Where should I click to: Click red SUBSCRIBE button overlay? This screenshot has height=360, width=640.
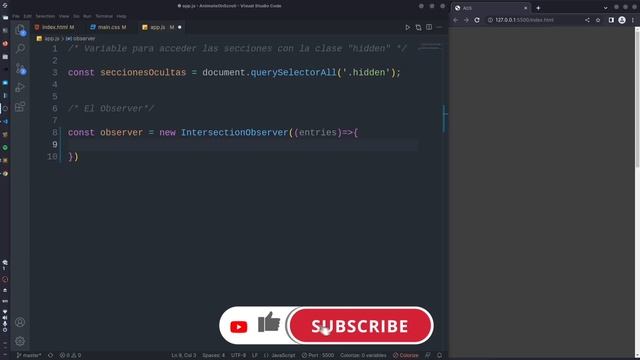(361, 326)
